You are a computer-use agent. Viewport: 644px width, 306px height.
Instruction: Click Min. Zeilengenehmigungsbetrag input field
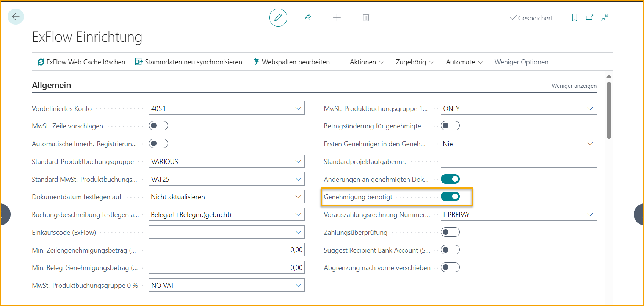click(227, 250)
